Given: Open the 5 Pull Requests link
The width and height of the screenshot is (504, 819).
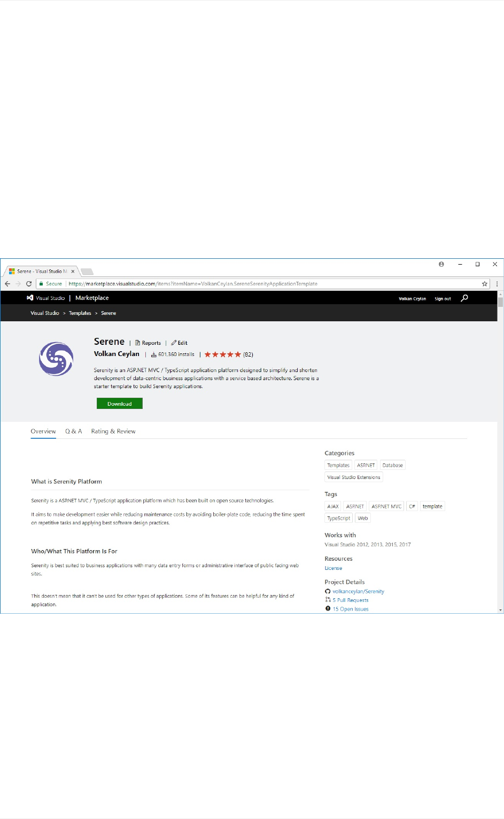Looking at the screenshot, I should tap(351, 600).
